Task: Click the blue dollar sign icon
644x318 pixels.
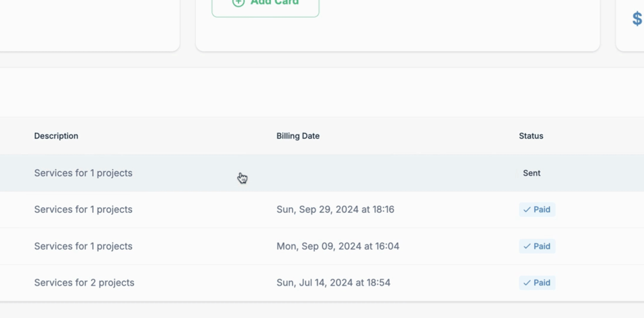Action: (x=637, y=19)
